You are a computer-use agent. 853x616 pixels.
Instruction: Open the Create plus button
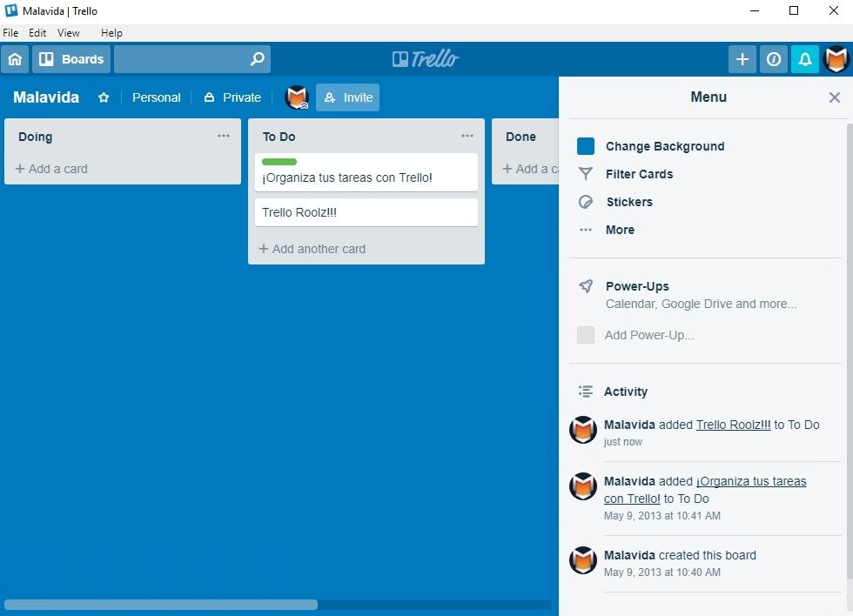(x=742, y=58)
